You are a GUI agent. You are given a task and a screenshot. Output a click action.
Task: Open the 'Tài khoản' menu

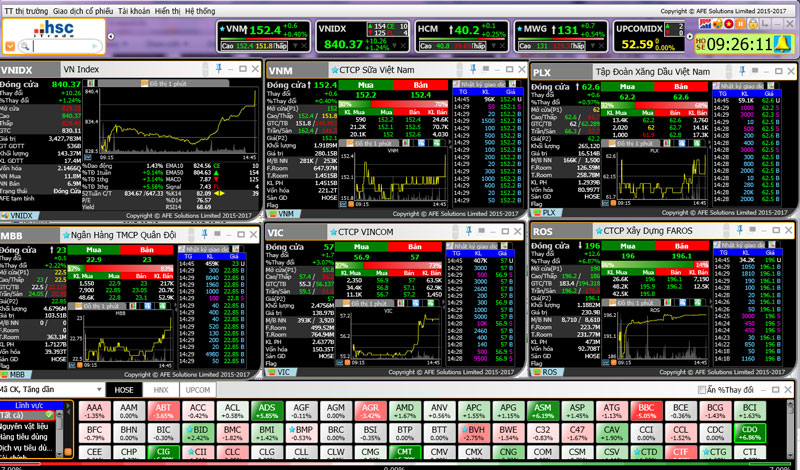[x=134, y=11]
